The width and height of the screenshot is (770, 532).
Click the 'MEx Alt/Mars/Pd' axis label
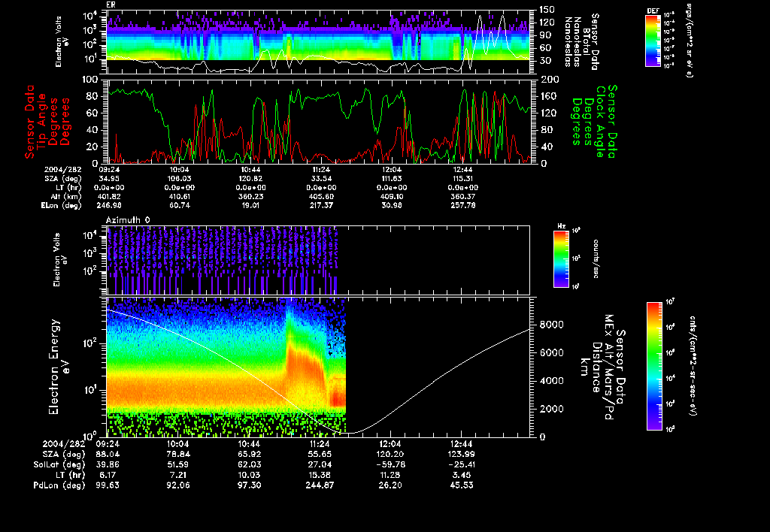pos(608,367)
